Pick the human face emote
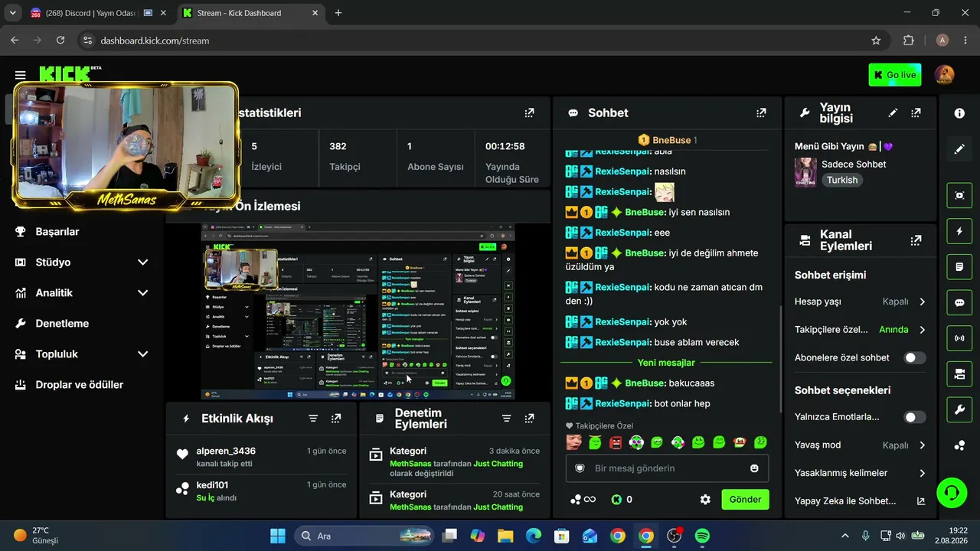Screen dimensions: 980x551 573,442
